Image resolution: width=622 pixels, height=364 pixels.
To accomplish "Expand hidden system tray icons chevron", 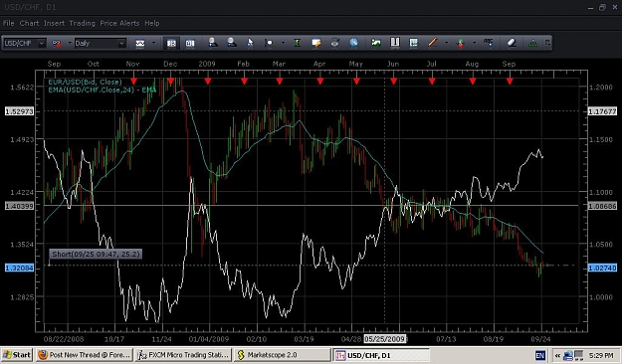I will (x=557, y=355).
